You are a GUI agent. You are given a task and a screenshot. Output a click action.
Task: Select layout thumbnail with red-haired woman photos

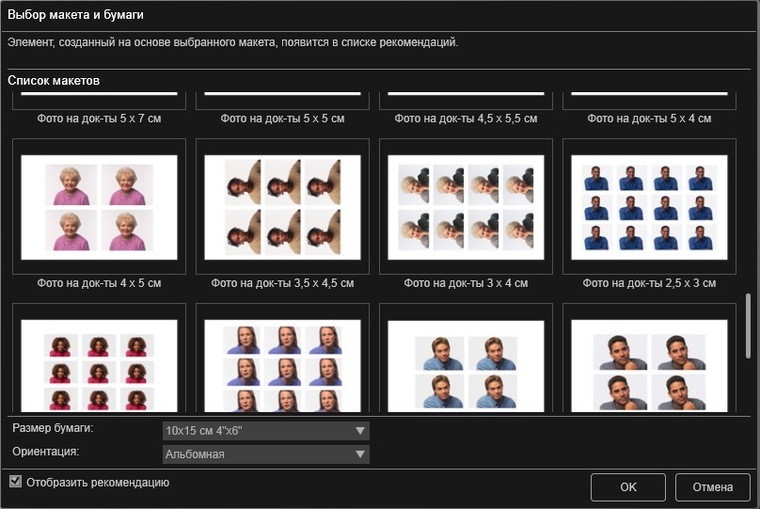pyautogui.click(x=99, y=360)
